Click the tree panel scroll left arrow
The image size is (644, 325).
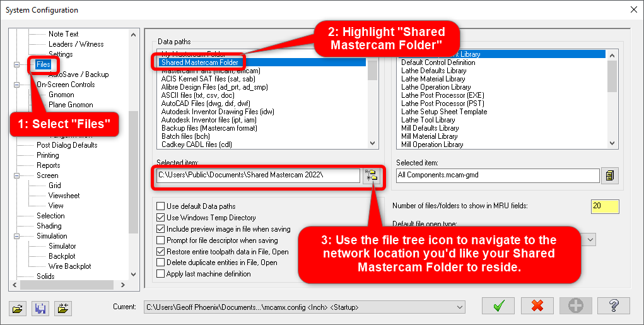click(x=15, y=285)
